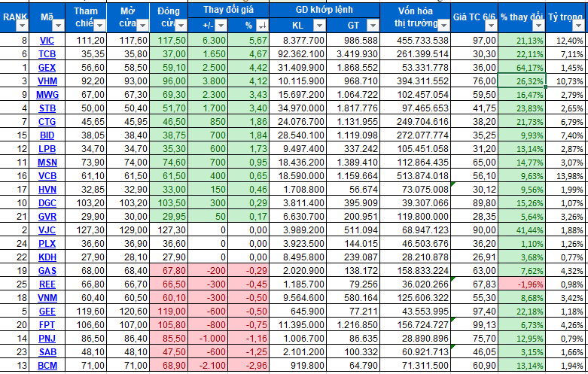This screenshot has height=374, width=588.
Task: Select the 99,13 cell in the FPT row
Action: point(474,325)
